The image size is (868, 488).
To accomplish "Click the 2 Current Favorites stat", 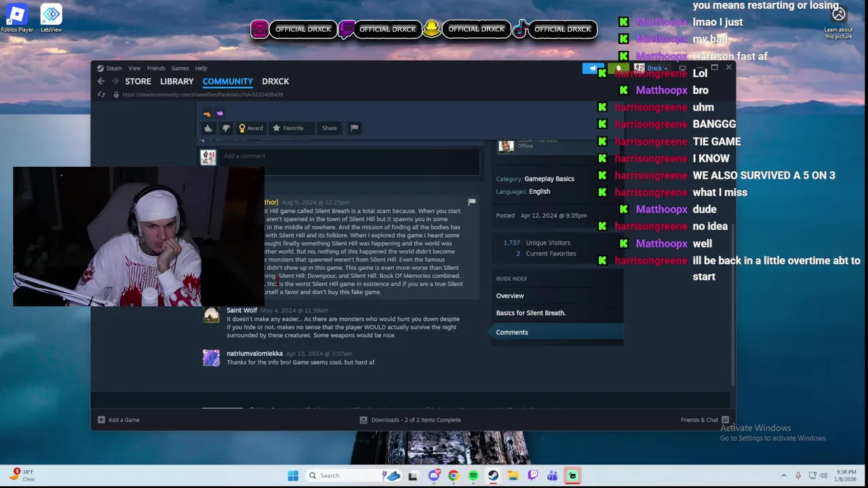I will (546, 253).
